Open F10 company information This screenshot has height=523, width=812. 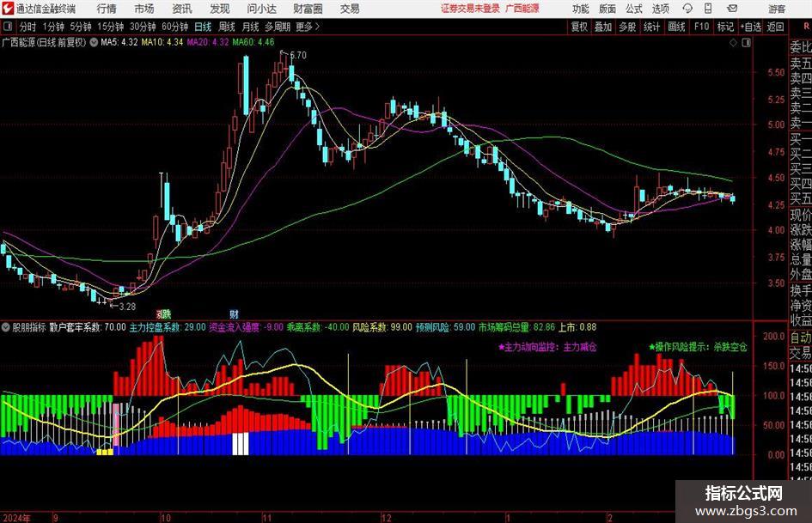pos(702,27)
